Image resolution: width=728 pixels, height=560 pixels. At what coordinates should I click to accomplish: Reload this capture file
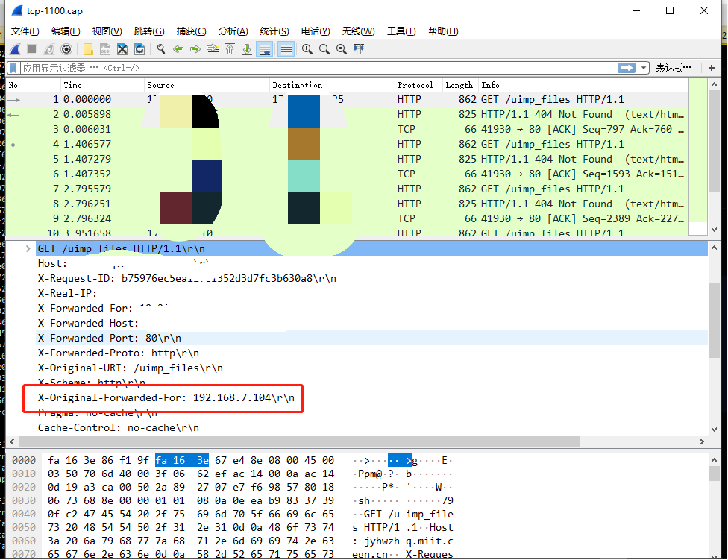pyautogui.click(x=139, y=49)
